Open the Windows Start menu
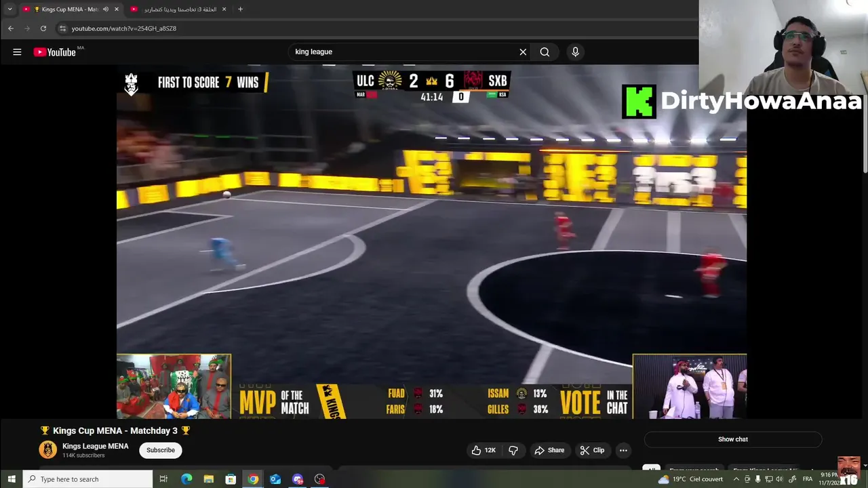Image resolution: width=868 pixels, height=488 pixels. (11, 479)
